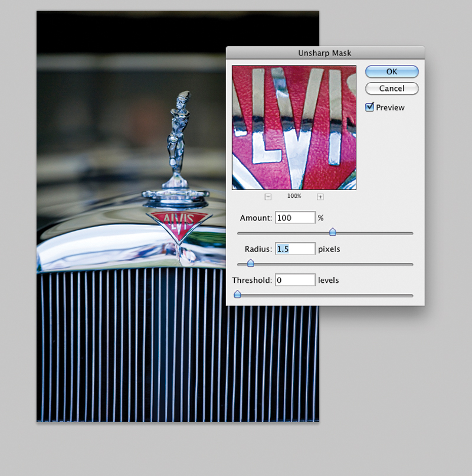Click the Radius input field
Screen dimensions: 472x476
tap(295, 249)
